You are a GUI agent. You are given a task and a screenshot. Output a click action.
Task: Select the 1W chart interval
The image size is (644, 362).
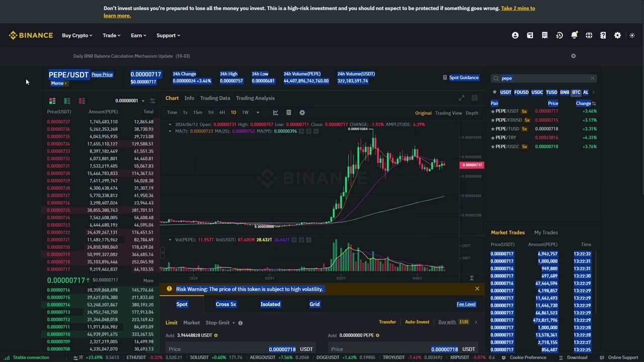[246, 113]
